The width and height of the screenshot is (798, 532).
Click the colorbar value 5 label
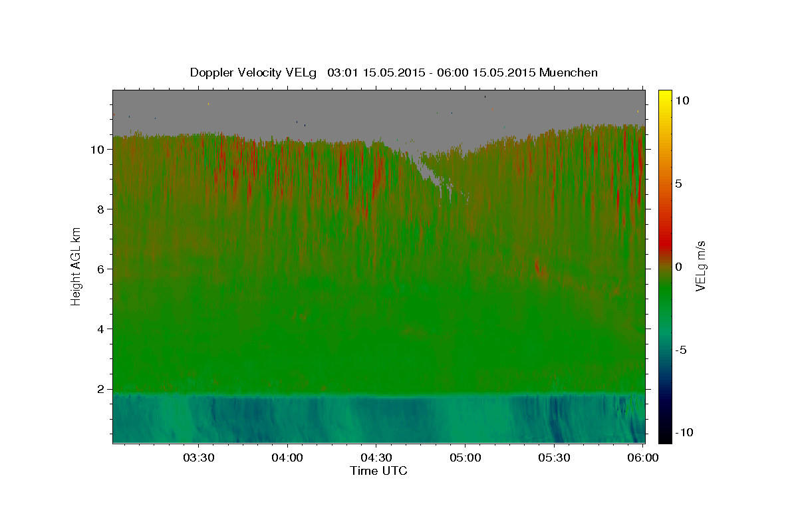click(x=678, y=184)
